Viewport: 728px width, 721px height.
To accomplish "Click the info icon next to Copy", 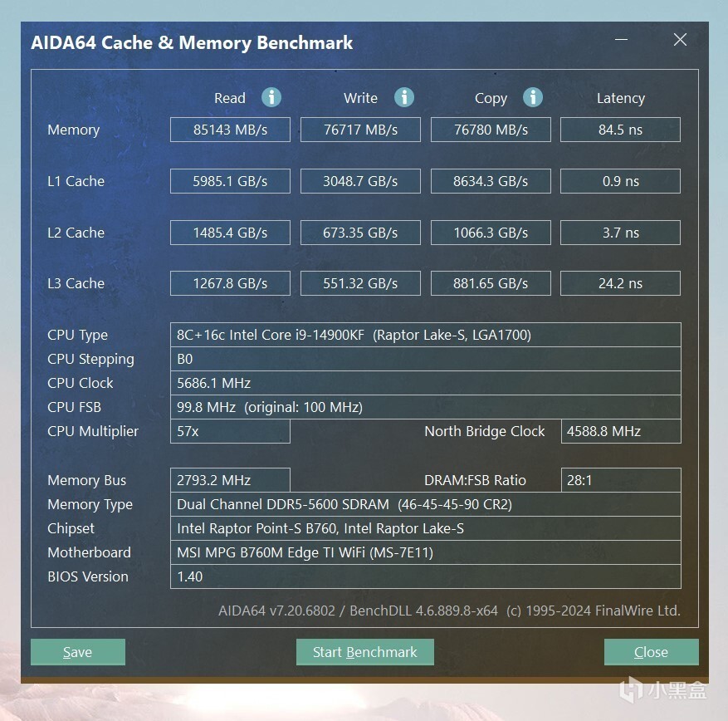I will tap(533, 97).
